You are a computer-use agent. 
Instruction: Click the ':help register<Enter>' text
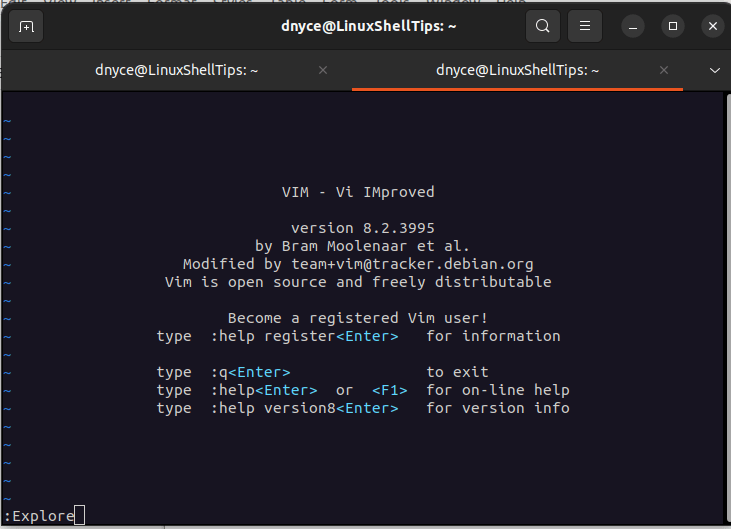305,336
